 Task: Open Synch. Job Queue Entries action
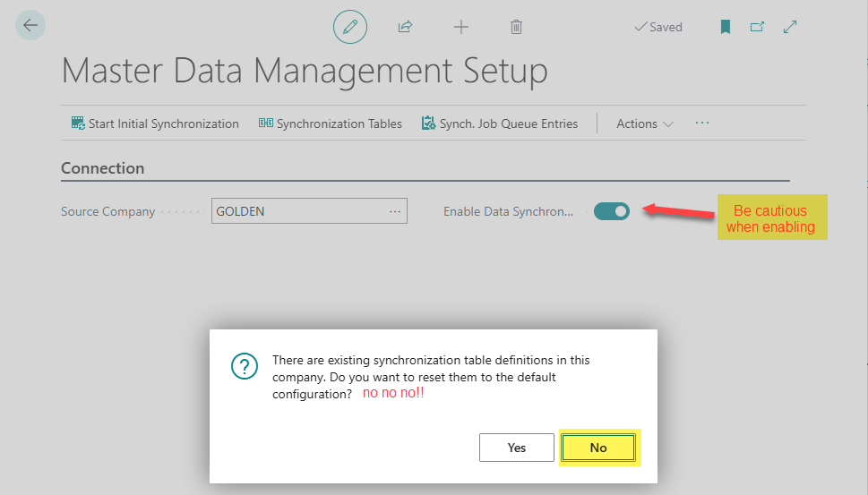(x=500, y=124)
